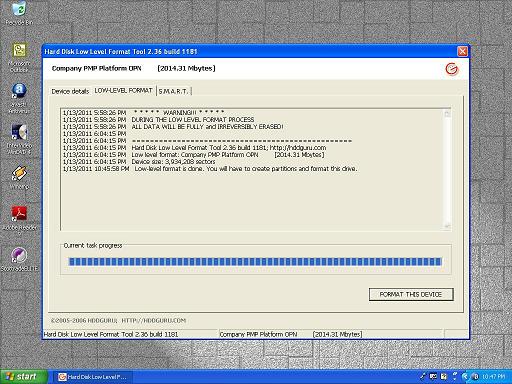512x384 pixels.
Task: Select 'Low-level format is done' log line
Action: (x=210, y=169)
